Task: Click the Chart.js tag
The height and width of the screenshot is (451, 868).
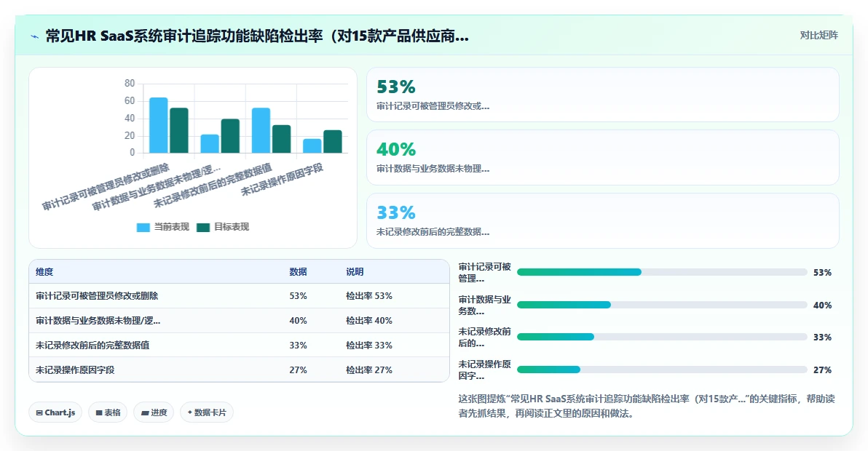Action: [x=55, y=412]
